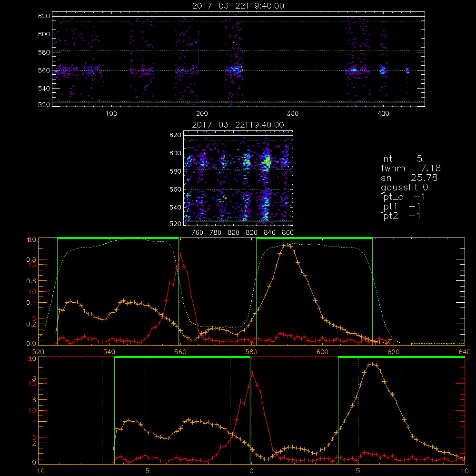
Task: Click y-axis label 580 of top spectrogram
Action: (x=44, y=52)
